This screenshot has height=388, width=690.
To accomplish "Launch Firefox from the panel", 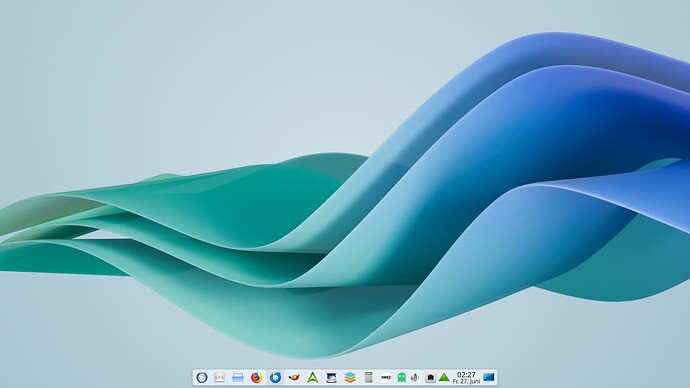I will (257, 377).
